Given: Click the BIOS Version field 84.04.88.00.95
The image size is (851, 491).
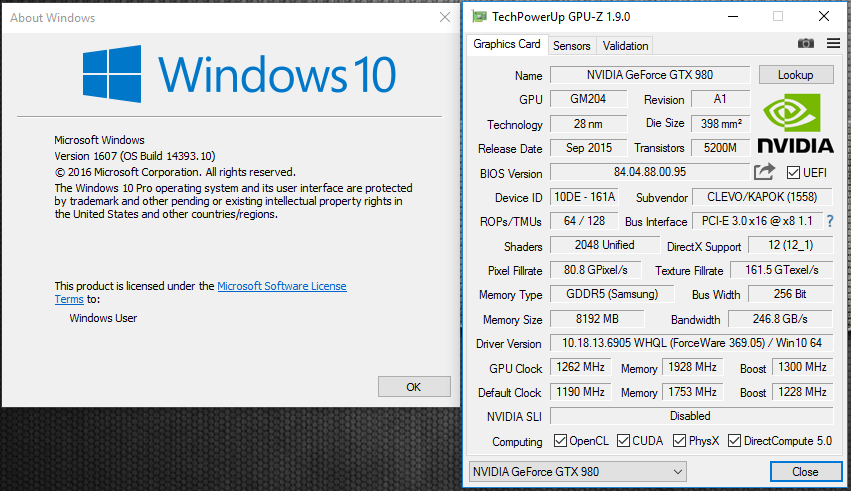Looking at the screenshot, I should [650, 172].
